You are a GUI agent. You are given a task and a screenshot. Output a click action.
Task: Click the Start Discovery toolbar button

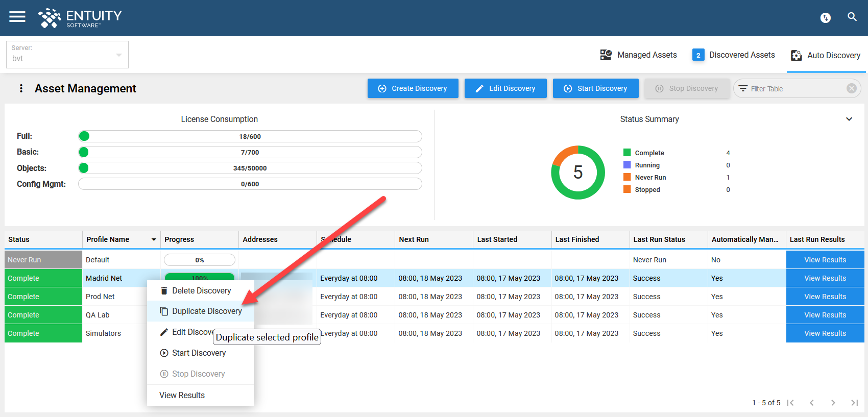(x=596, y=88)
